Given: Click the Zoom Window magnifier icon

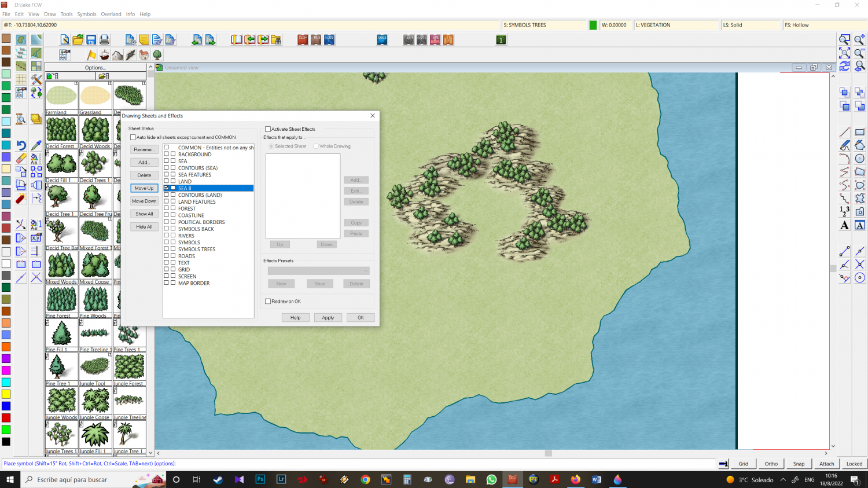Looking at the screenshot, I should point(845,39).
